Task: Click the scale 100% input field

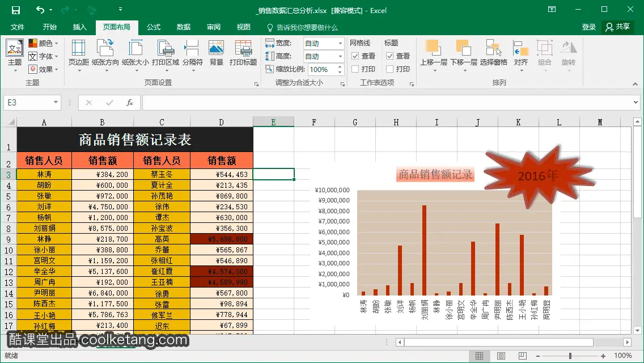Action: 321,69
